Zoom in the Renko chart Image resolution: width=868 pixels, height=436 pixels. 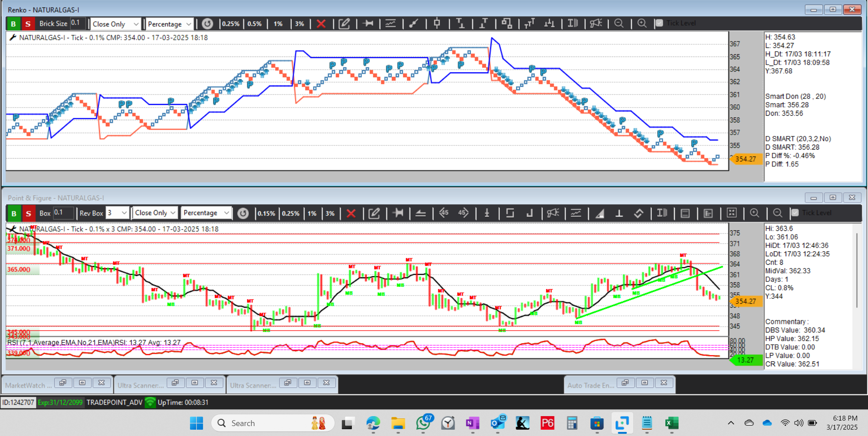[642, 23]
